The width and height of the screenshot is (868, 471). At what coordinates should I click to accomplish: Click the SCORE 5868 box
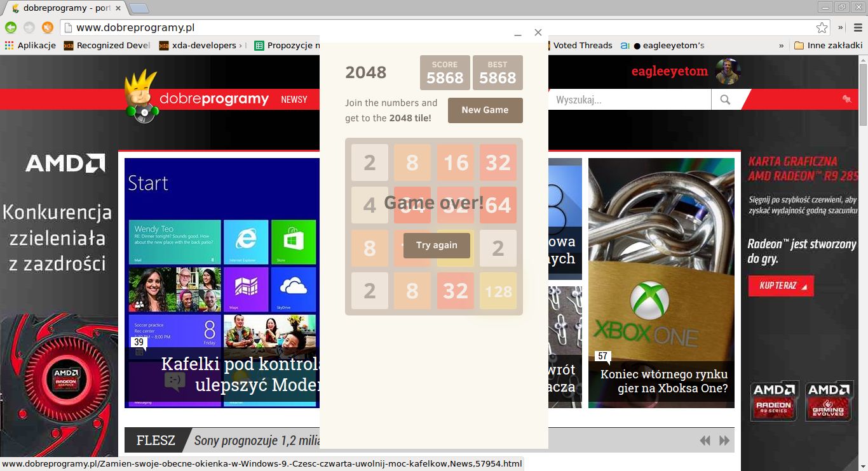pyautogui.click(x=445, y=72)
